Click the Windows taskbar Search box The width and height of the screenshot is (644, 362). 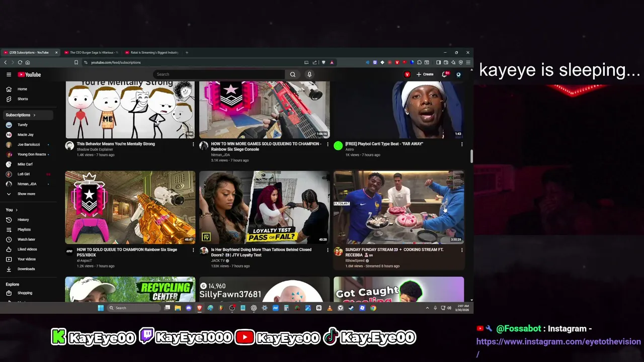pyautogui.click(x=134, y=308)
